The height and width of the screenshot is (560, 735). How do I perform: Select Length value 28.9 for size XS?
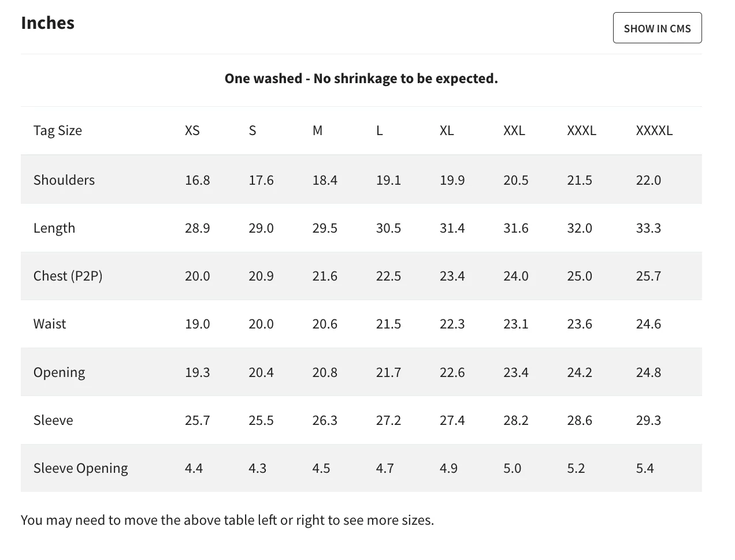coord(198,228)
